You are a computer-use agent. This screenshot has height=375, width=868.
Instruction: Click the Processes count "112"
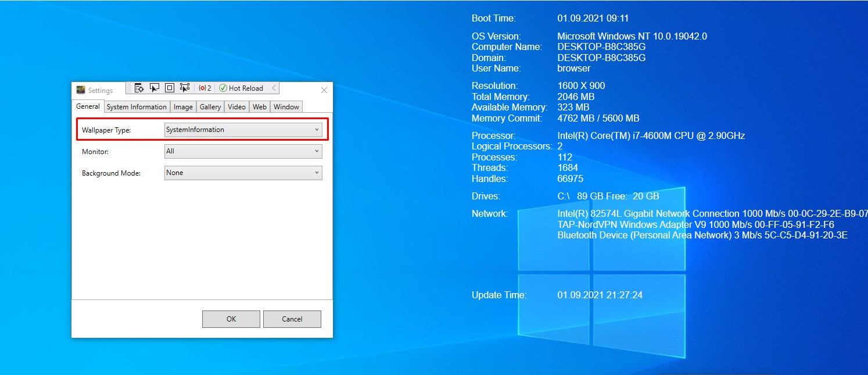tap(565, 157)
